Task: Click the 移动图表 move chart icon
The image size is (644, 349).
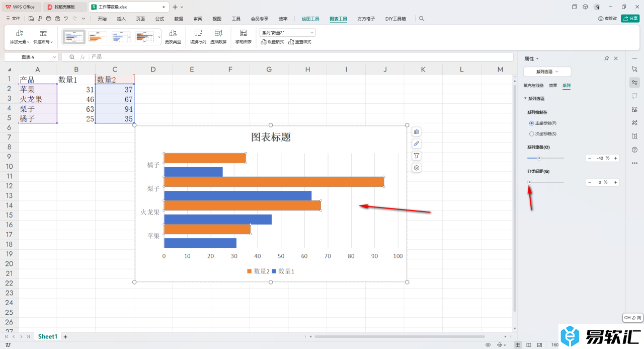Action: 244,33
